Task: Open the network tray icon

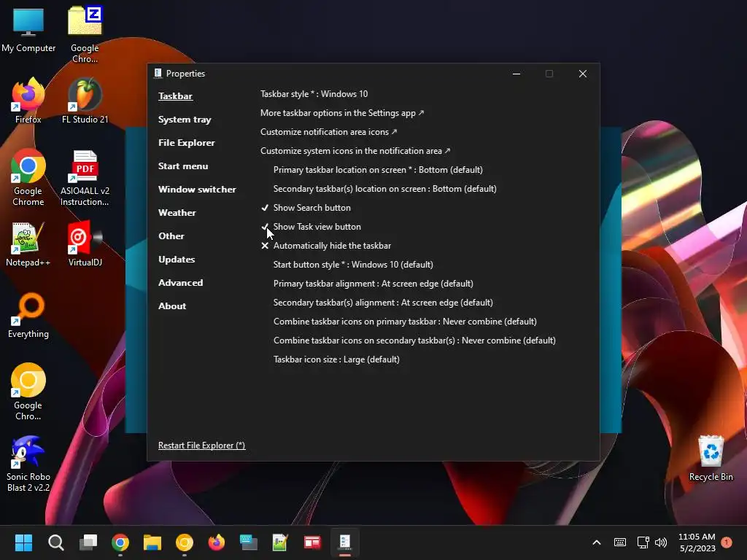Action: (x=643, y=542)
